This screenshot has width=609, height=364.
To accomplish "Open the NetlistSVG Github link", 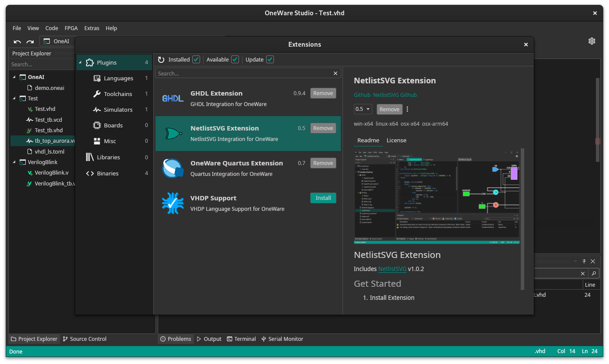I will 394,95.
